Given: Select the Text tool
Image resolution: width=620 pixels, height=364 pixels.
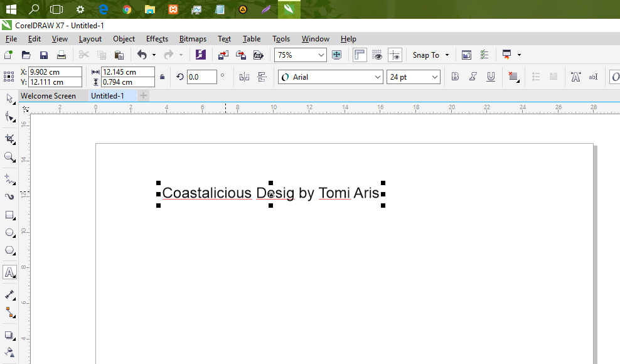Looking at the screenshot, I should pos(9,272).
